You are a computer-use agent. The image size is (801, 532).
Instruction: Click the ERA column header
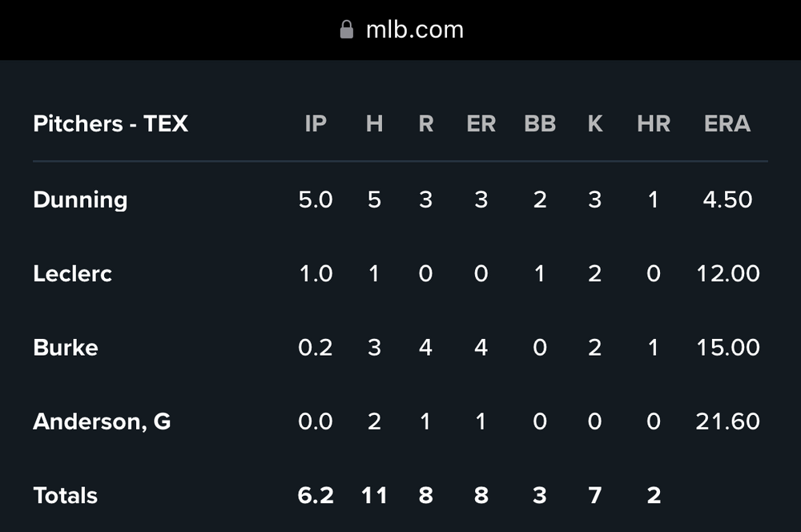(727, 123)
